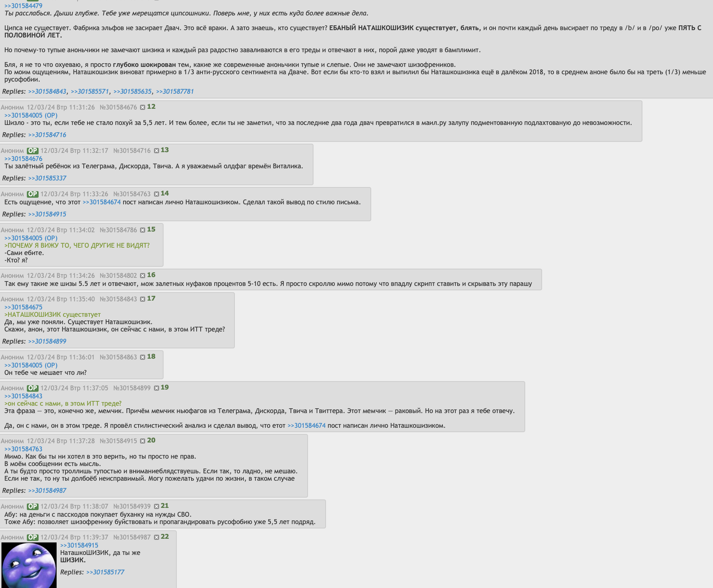Open reply link >>301585177 under moon post
This screenshot has width=713, height=588.
(105, 572)
